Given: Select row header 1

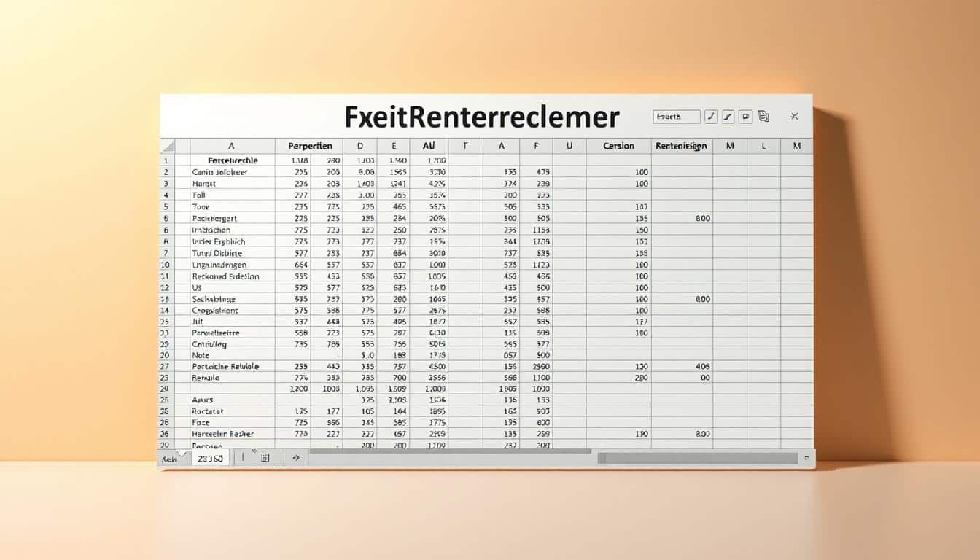Looking at the screenshot, I should (x=166, y=160).
